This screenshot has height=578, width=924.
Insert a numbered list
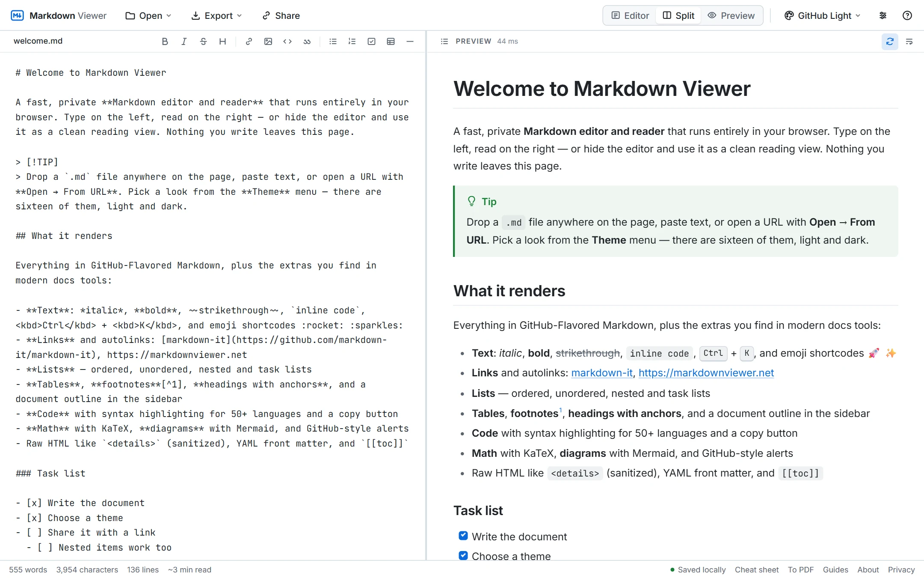click(352, 42)
